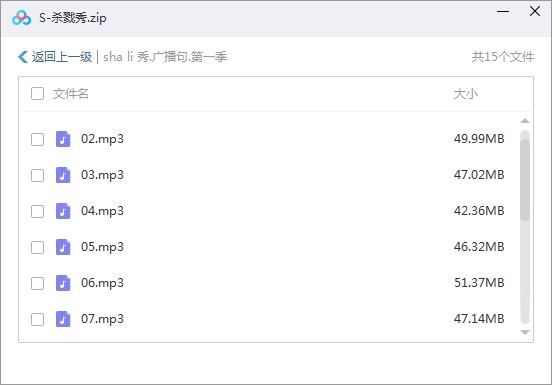Viewport: 552px width, 385px height.
Task: Click the 04.mp3 music file icon
Action: click(x=63, y=211)
